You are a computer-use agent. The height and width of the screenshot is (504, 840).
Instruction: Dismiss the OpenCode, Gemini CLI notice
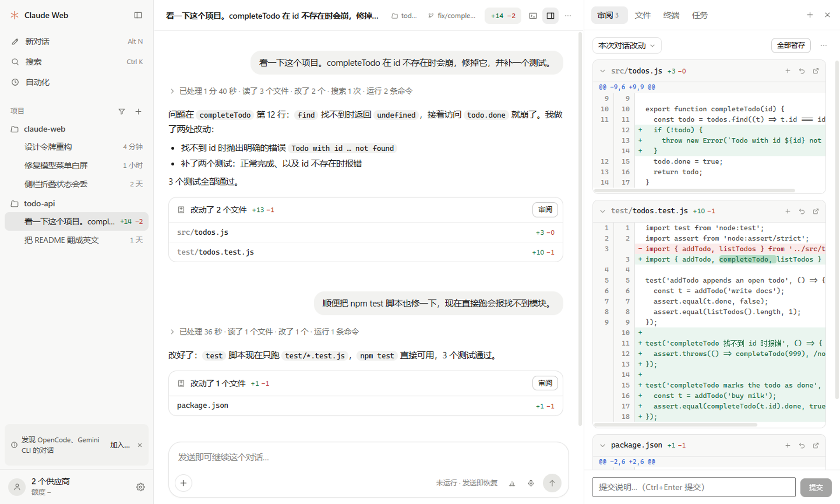click(x=140, y=445)
